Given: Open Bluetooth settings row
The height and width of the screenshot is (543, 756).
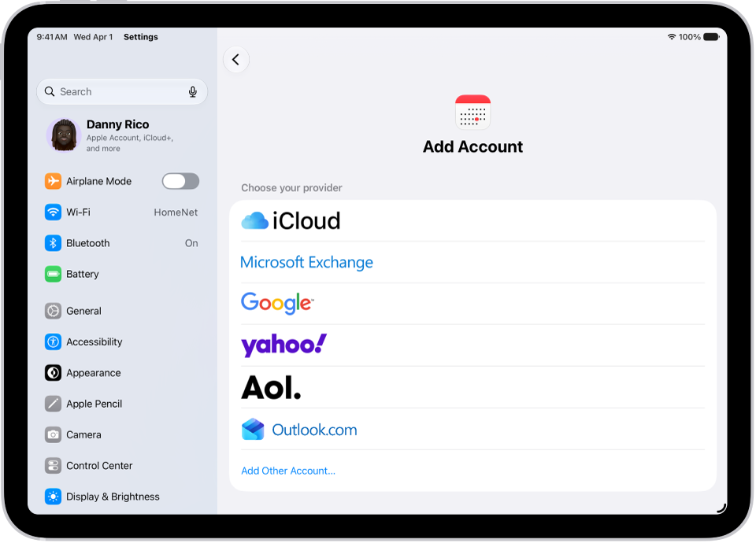Looking at the screenshot, I should (x=121, y=243).
